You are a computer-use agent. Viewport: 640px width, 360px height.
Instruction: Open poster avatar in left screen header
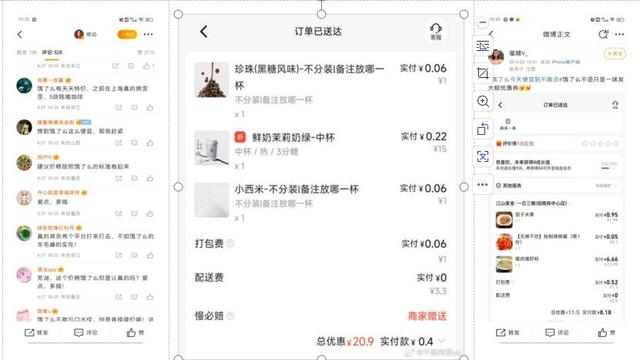[x=79, y=34]
